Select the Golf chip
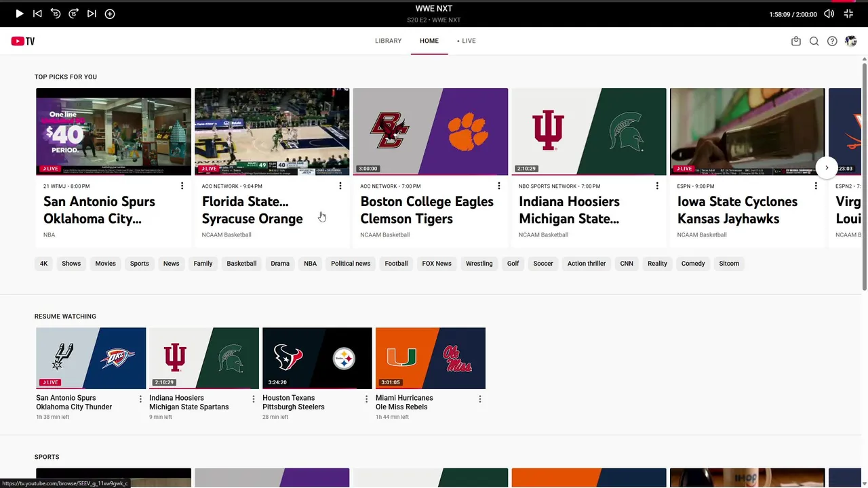This screenshot has height=488, width=868. [513, 264]
